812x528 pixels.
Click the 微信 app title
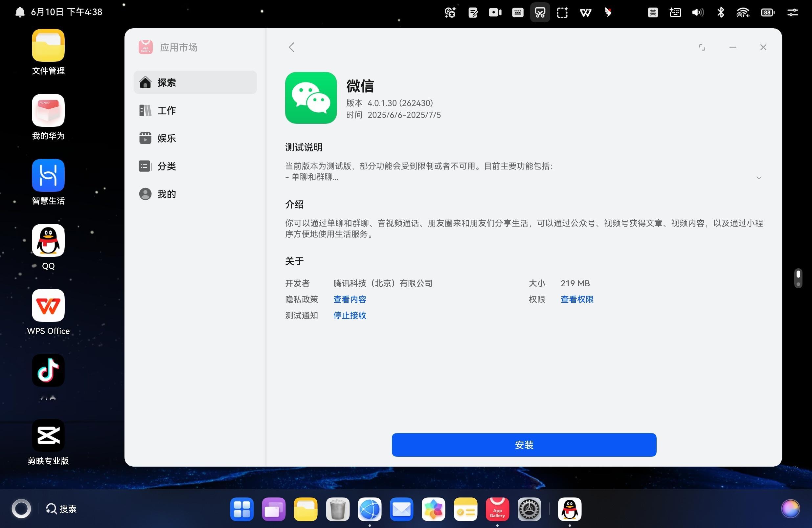tap(360, 86)
